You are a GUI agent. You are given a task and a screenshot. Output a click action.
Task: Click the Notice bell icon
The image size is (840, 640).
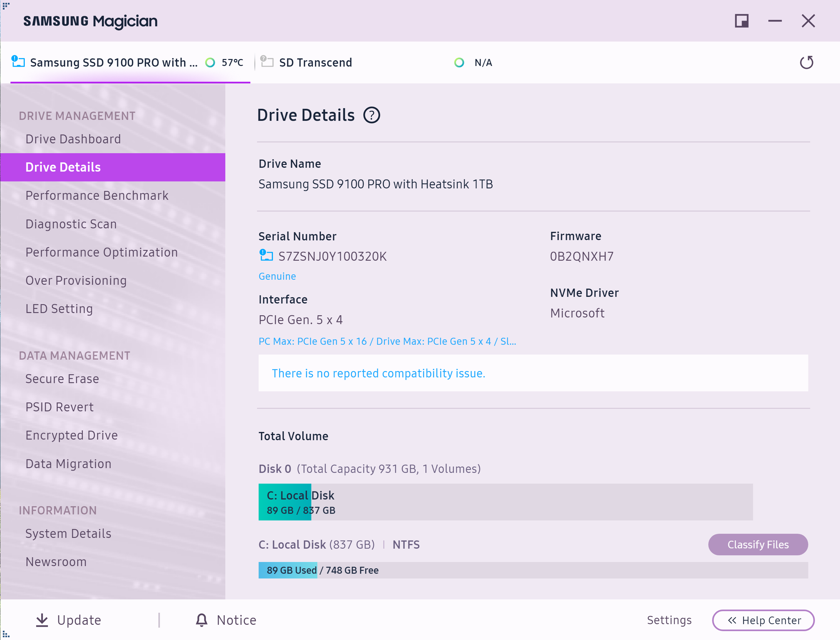tap(201, 620)
